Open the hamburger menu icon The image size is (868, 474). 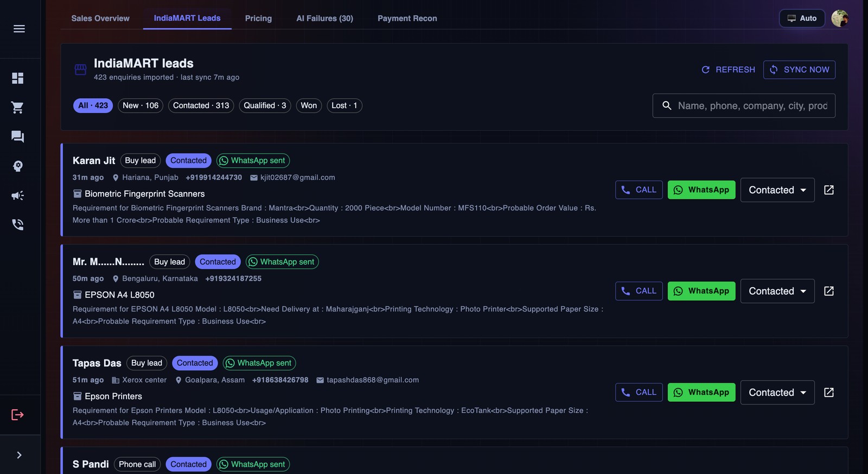pos(19,29)
